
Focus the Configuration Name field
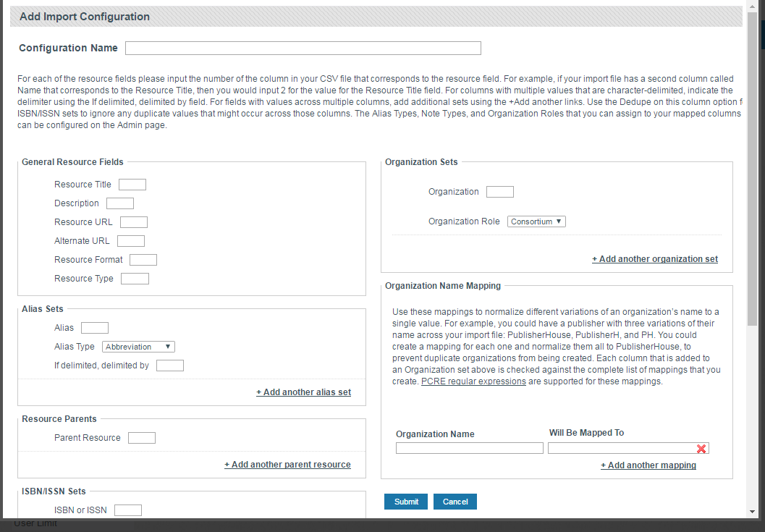tap(303, 48)
